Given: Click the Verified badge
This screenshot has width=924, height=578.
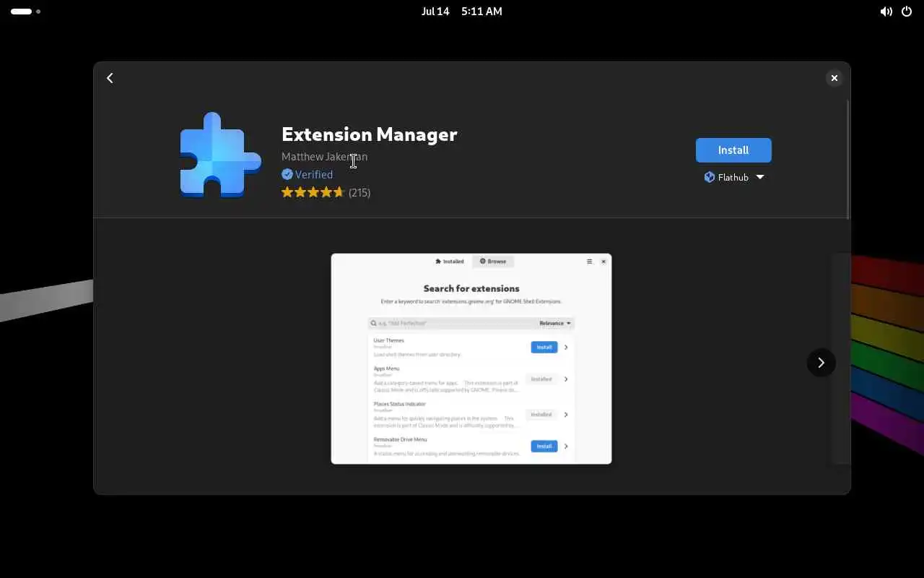Looking at the screenshot, I should tap(307, 174).
